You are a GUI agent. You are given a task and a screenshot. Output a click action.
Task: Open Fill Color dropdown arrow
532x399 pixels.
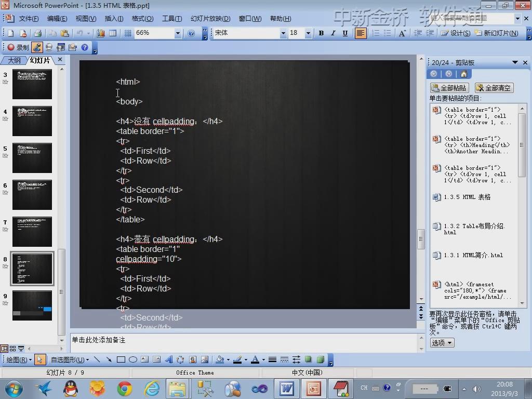[228, 360]
